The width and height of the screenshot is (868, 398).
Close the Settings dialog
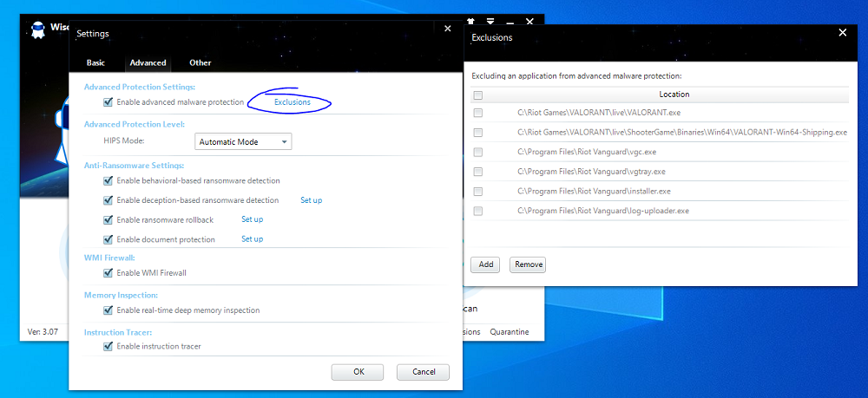point(448,29)
